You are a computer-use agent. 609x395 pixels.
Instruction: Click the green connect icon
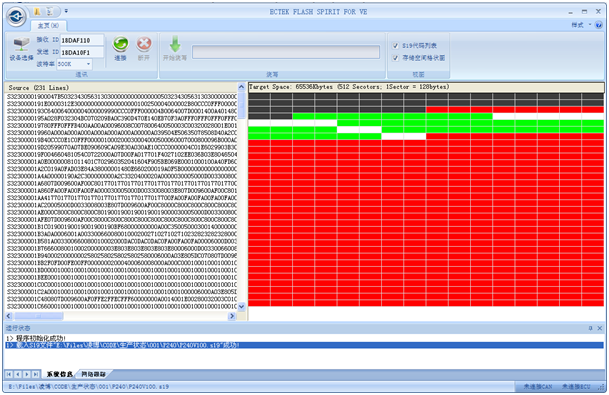[x=121, y=44]
